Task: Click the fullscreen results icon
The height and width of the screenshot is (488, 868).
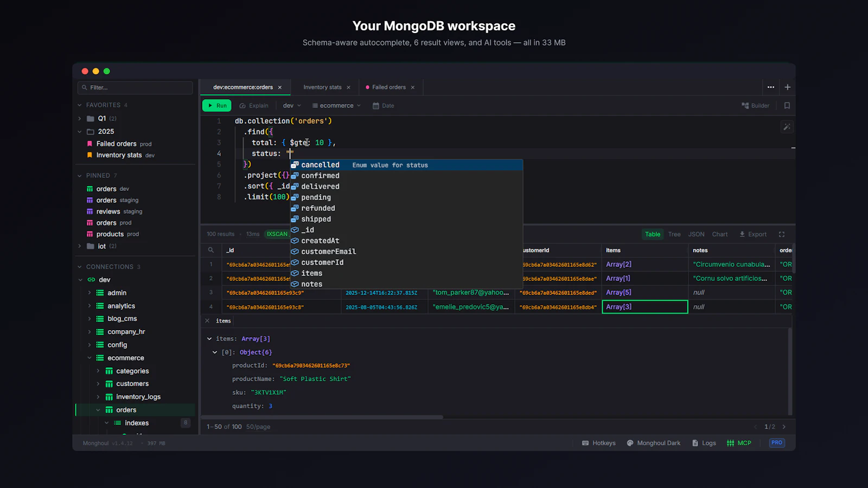Action: pos(782,234)
